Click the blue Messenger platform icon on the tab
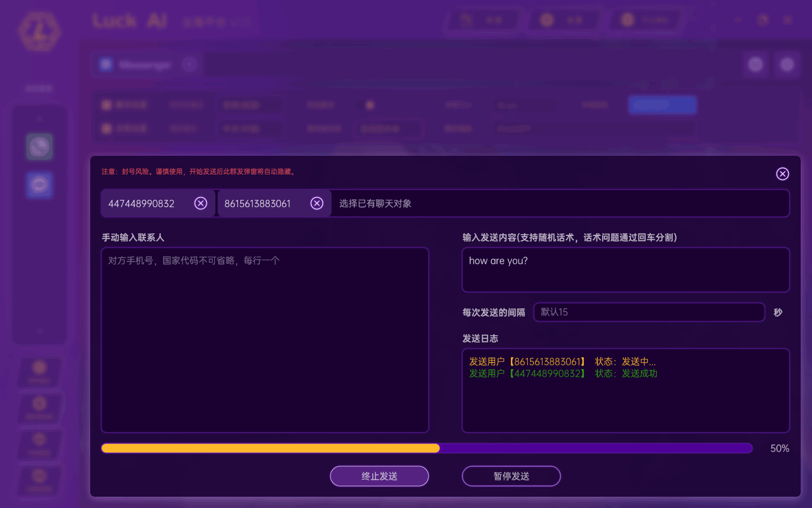The height and width of the screenshot is (508, 812). [106, 64]
